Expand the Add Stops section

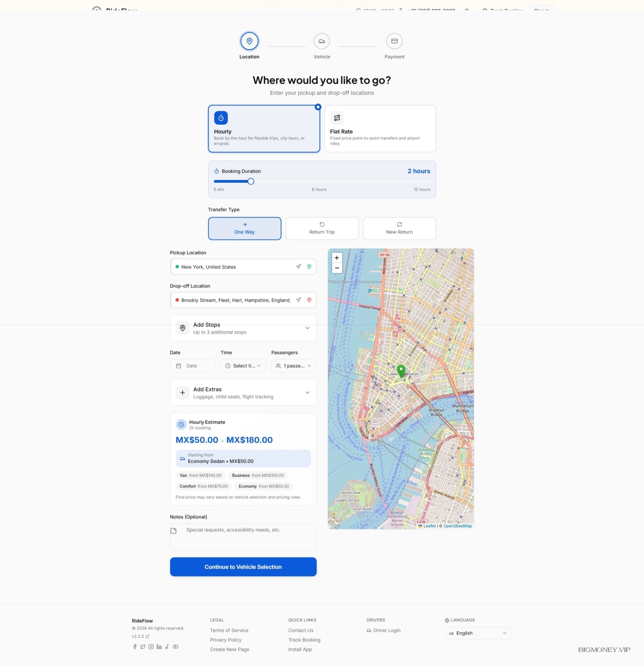(243, 328)
